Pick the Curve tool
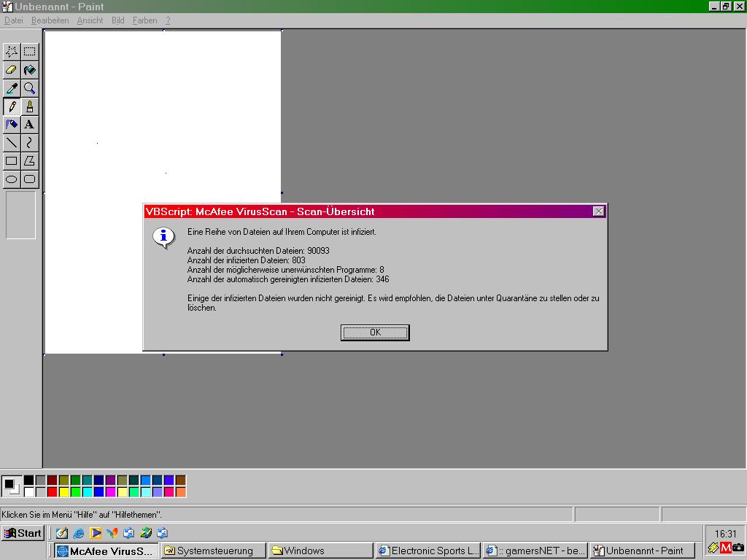The width and height of the screenshot is (747, 560). pyautogui.click(x=29, y=142)
